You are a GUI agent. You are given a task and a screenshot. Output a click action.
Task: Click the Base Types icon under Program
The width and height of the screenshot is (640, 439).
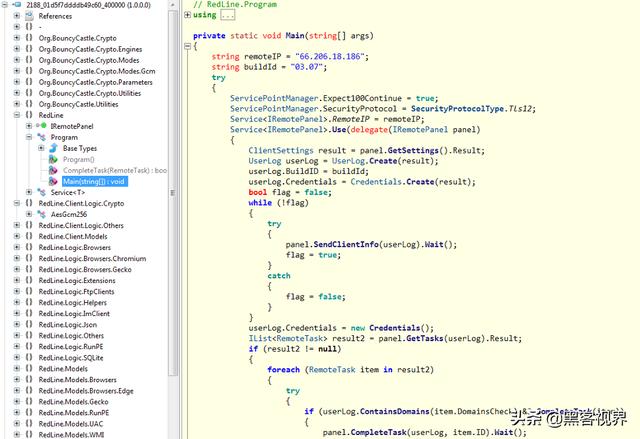coord(54,148)
